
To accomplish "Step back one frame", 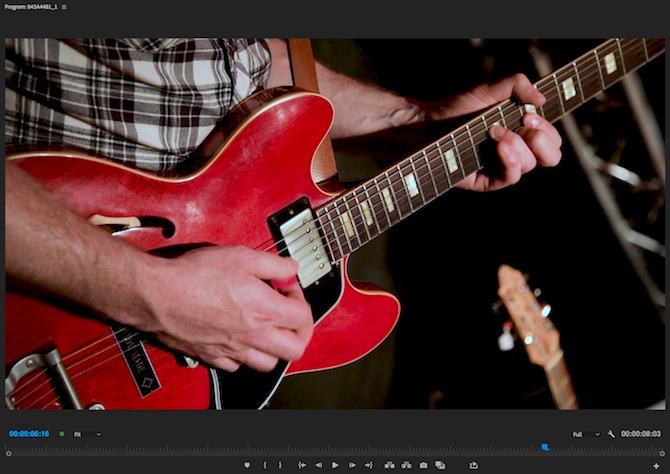I will 319,465.
